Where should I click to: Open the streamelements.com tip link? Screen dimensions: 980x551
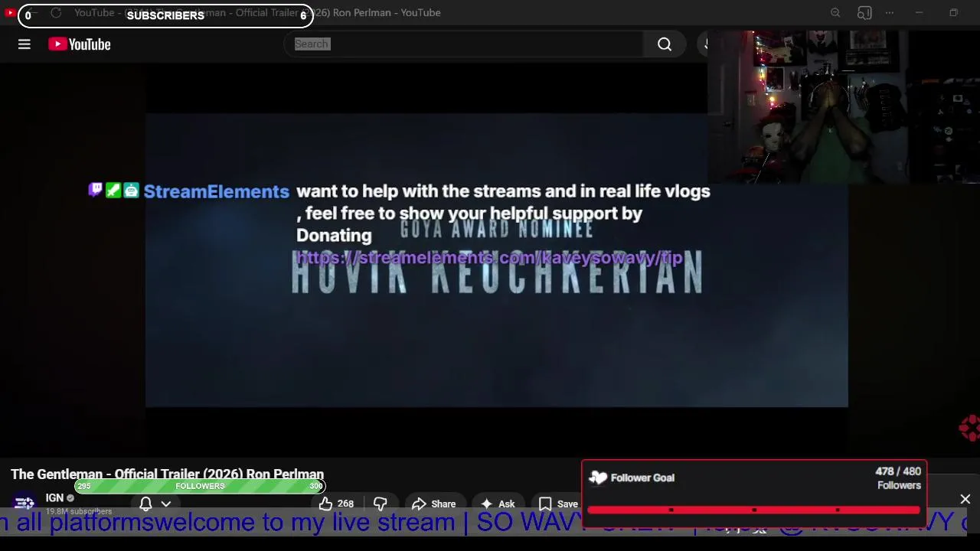coord(489,258)
